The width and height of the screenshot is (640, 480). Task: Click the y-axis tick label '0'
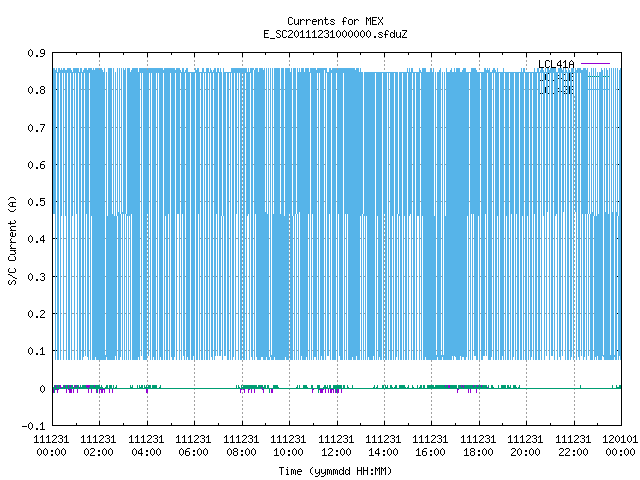point(42,389)
